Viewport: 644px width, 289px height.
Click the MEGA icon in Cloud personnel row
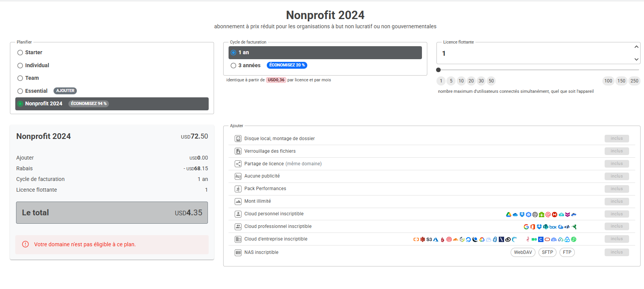pos(555,215)
